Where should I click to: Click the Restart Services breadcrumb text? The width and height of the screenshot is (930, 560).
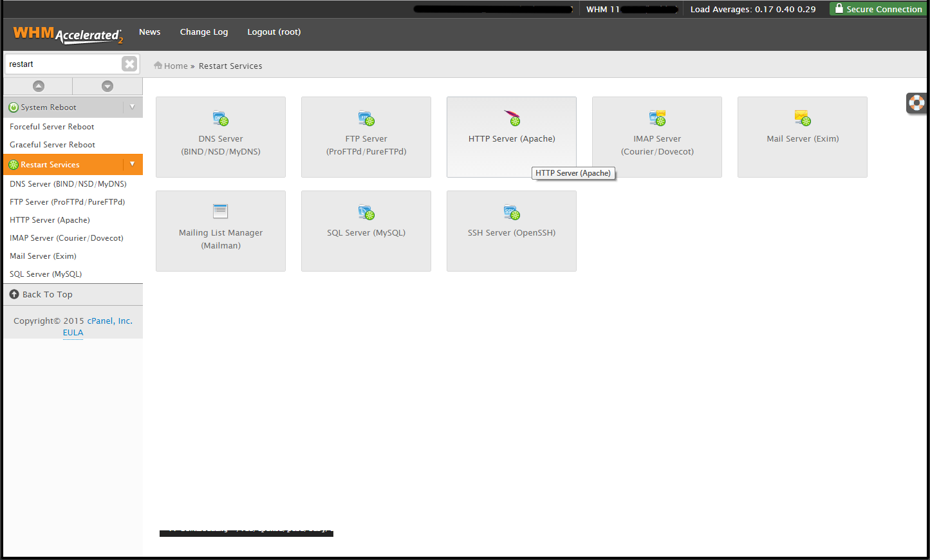230,66
